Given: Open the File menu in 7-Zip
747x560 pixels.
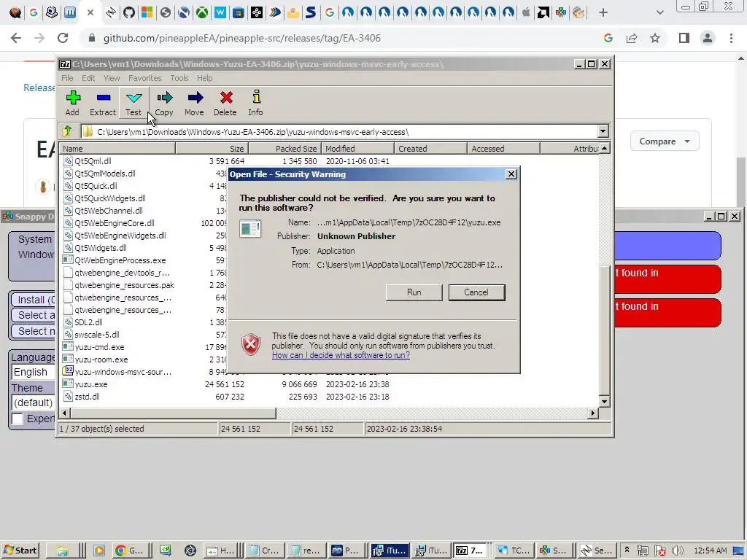Looking at the screenshot, I should click(67, 78).
